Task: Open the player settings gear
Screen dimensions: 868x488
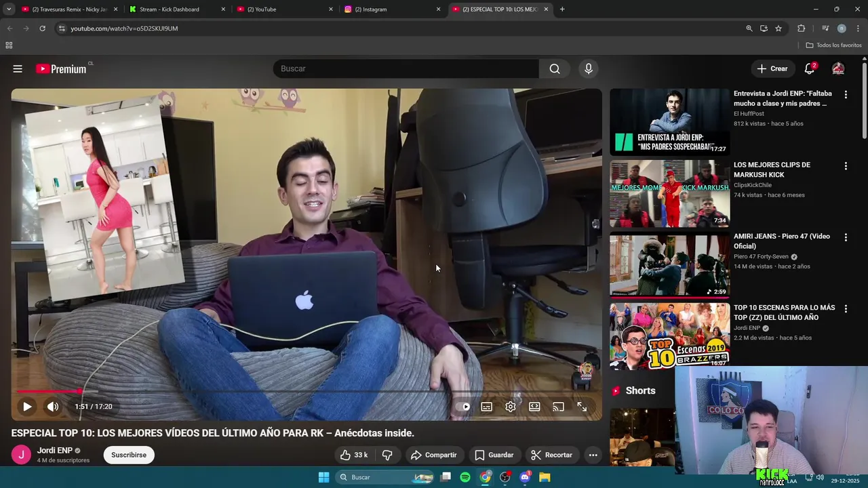Action: (511, 407)
